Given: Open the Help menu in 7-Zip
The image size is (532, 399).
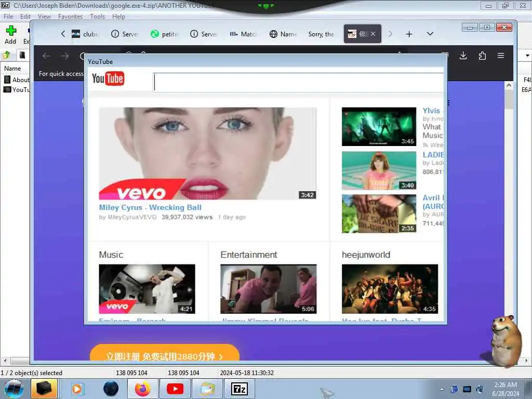Looking at the screenshot, I should pyautogui.click(x=118, y=16).
